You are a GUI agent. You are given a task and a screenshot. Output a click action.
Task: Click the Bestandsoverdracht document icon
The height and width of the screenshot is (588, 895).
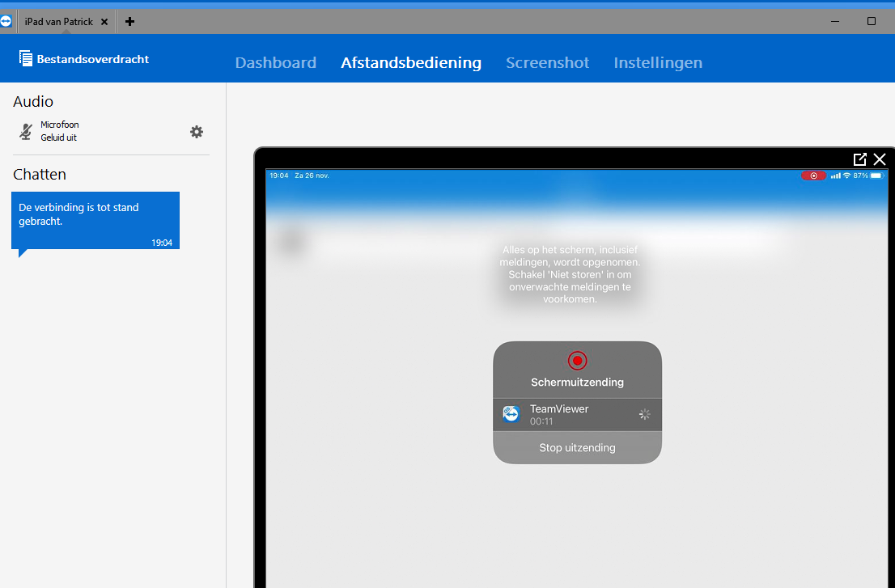pos(25,58)
